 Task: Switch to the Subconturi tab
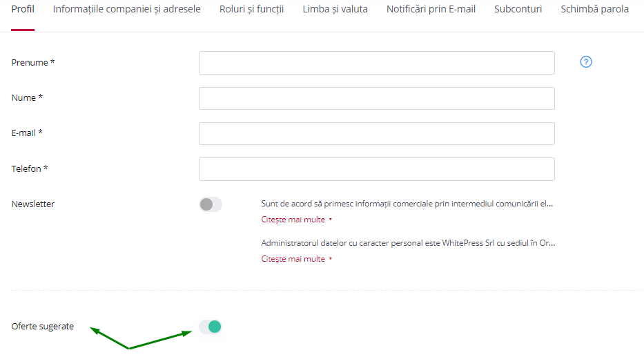(x=518, y=9)
